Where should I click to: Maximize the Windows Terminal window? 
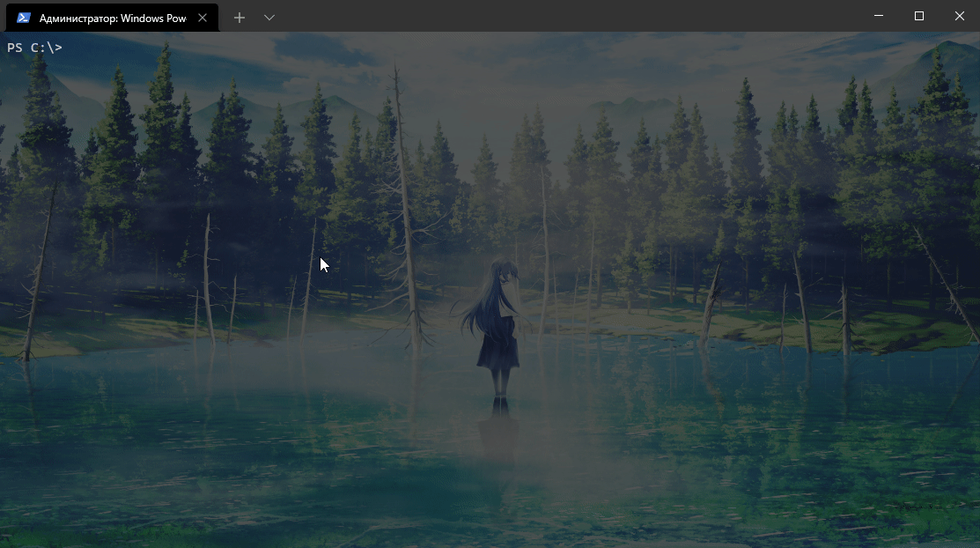click(x=918, y=16)
